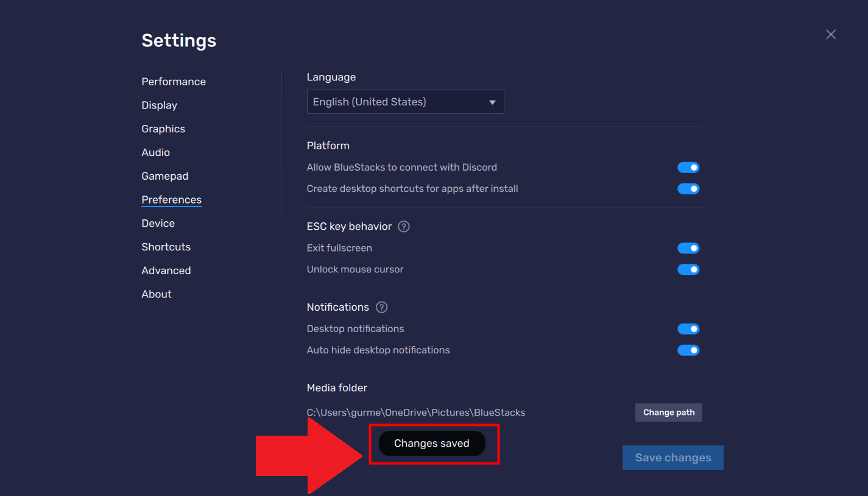
Task: Select the Preferences tab
Action: 172,200
